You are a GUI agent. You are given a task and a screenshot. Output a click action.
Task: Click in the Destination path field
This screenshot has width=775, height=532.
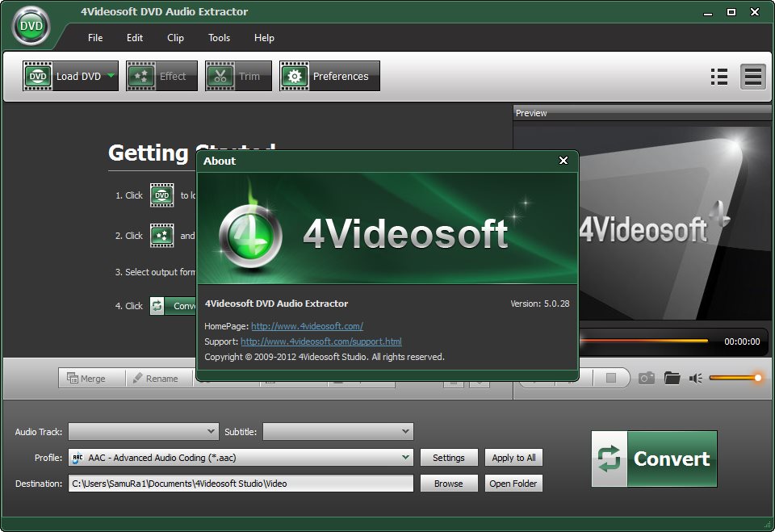tap(241, 483)
